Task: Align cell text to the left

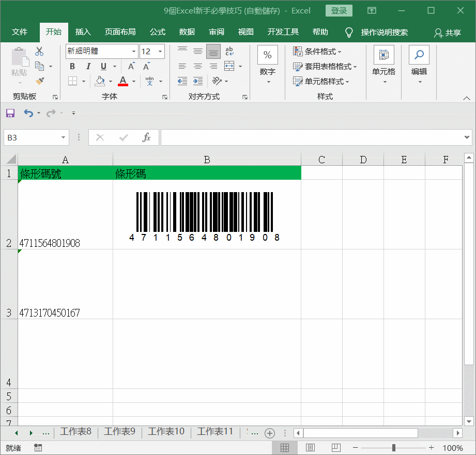Action: tap(182, 66)
